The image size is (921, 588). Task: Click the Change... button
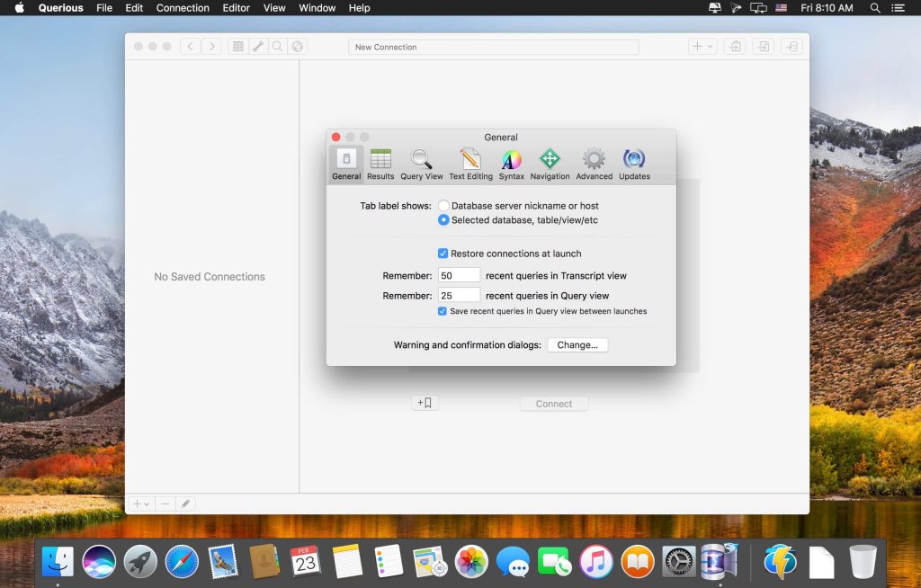pos(577,345)
